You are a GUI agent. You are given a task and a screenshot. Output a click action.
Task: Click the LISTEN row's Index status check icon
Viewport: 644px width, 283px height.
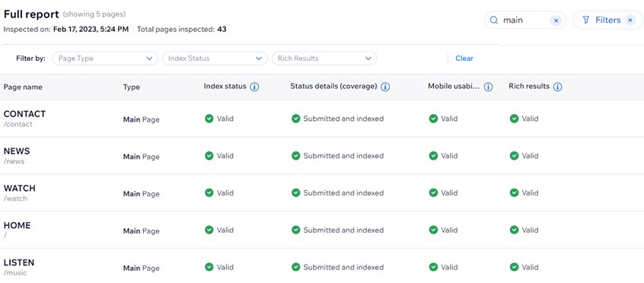(x=209, y=267)
